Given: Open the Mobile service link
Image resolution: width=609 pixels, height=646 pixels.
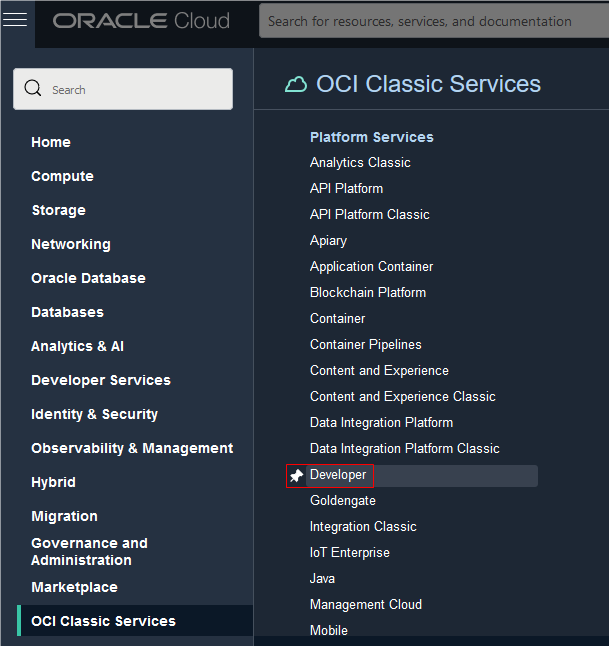Looking at the screenshot, I should (329, 630).
